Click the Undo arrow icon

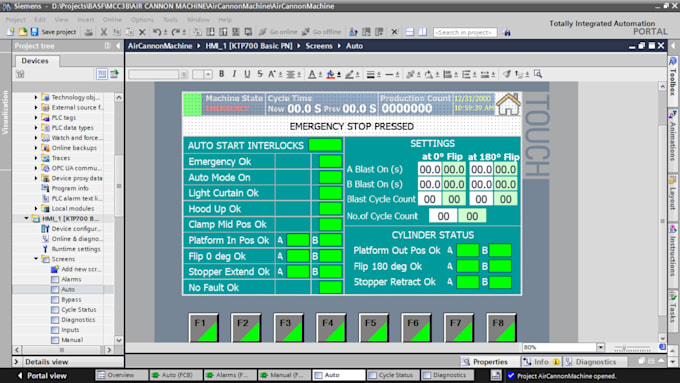click(x=157, y=32)
